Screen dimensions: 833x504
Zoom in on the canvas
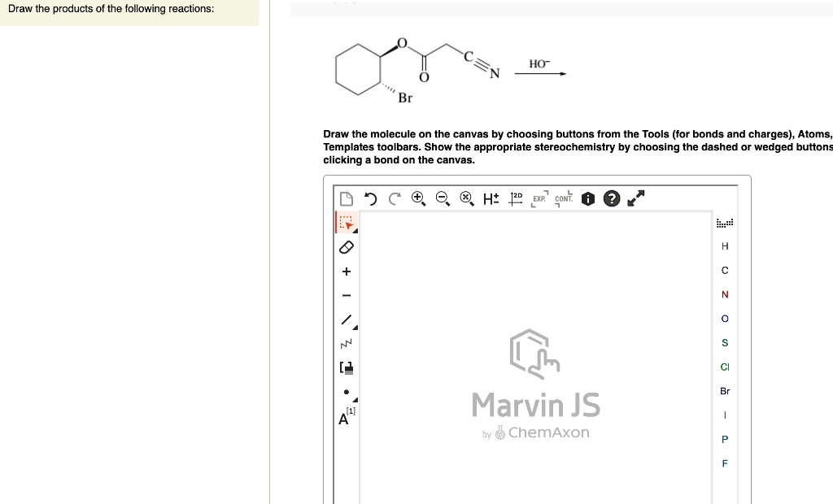[418, 198]
